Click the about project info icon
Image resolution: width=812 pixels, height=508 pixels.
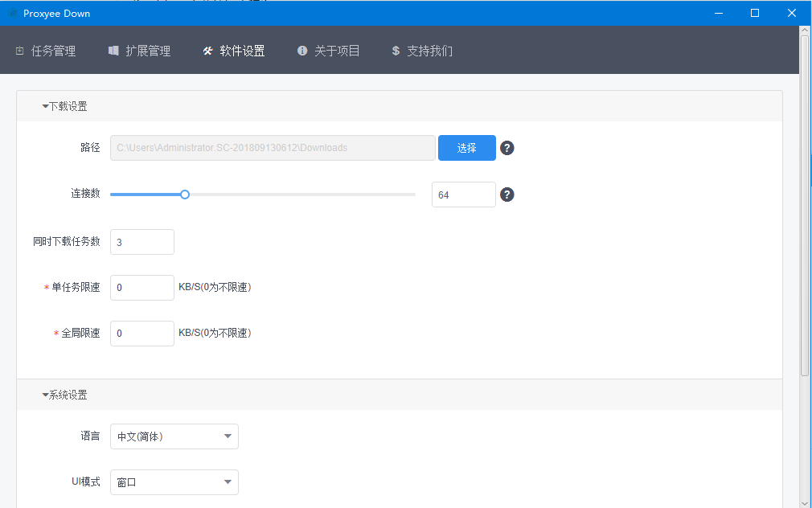[x=302, y=51]
